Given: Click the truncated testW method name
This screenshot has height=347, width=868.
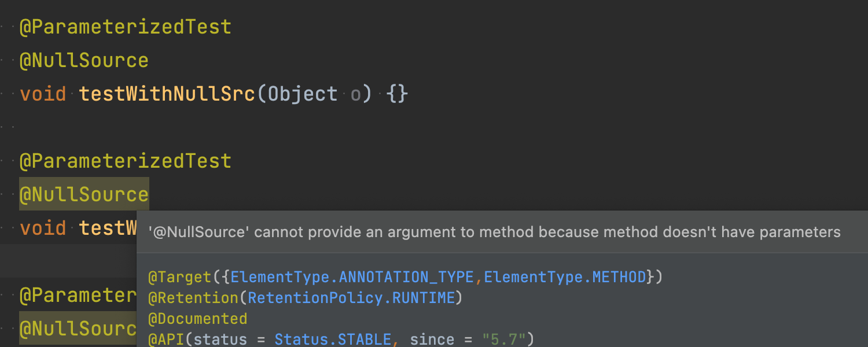Looking at the screenshot, I should click(x=108, y=228).
